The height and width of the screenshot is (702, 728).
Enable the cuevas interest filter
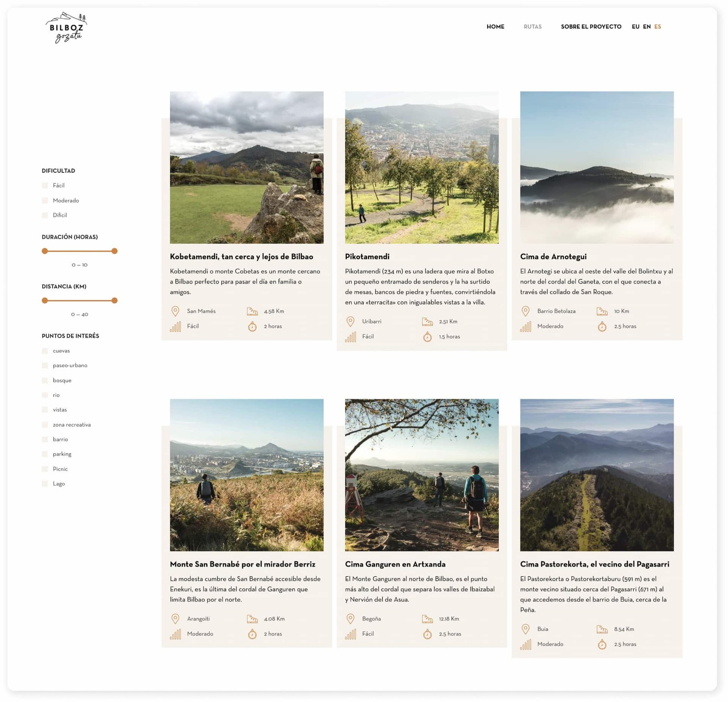(45, 351)
